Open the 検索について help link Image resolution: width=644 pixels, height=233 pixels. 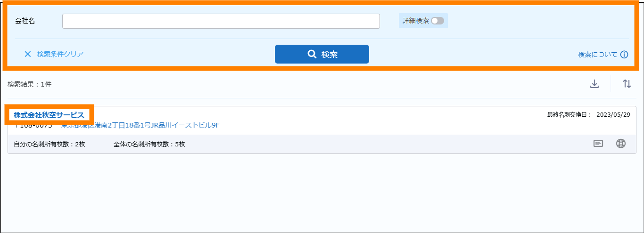597,55
